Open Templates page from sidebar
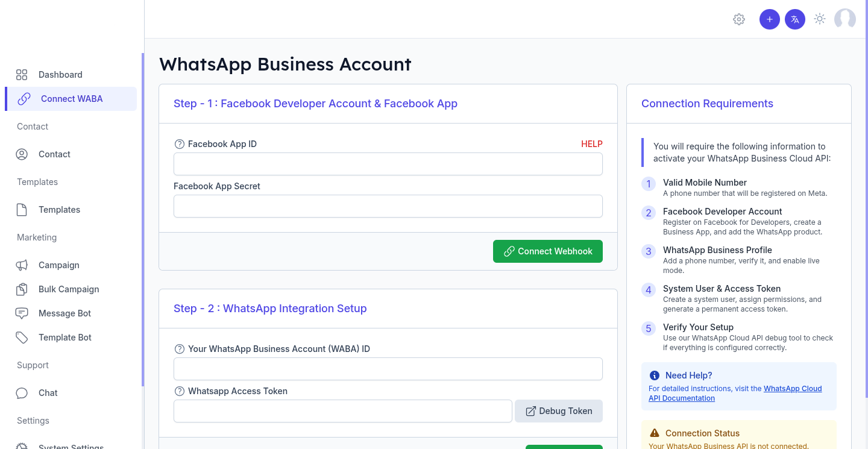This screenshot has height=449, width=868. click(x=71, y=210)
